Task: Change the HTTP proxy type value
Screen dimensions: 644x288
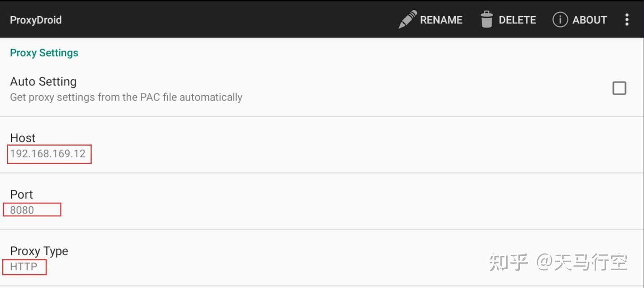Action: pos(24,267)
